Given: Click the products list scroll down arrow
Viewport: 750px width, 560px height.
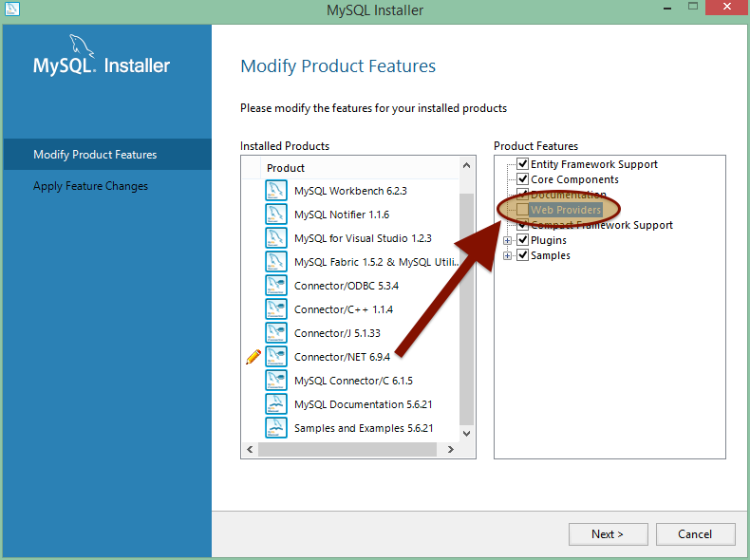Looking at the screenshot, I should [x=466, y=434].
